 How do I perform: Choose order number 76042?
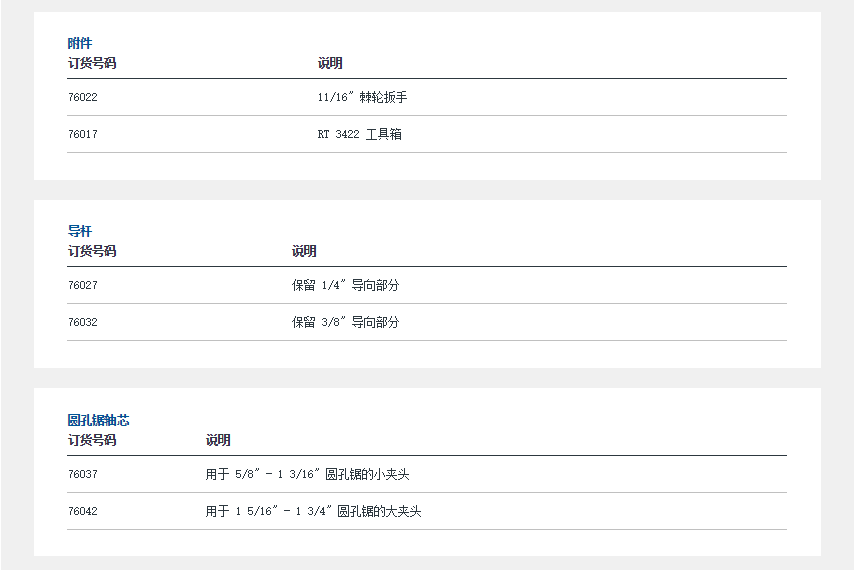[x=83, y=511]
